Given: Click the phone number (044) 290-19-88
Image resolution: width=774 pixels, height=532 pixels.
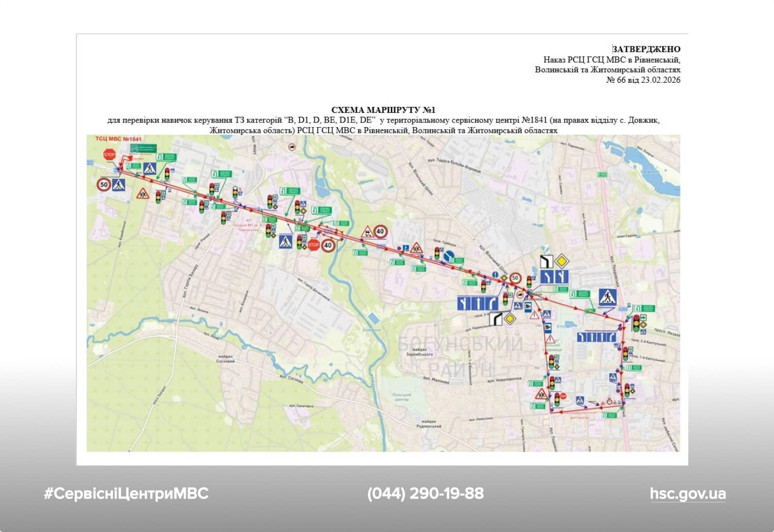Looking at the screenshot, I should coord(425,494).
